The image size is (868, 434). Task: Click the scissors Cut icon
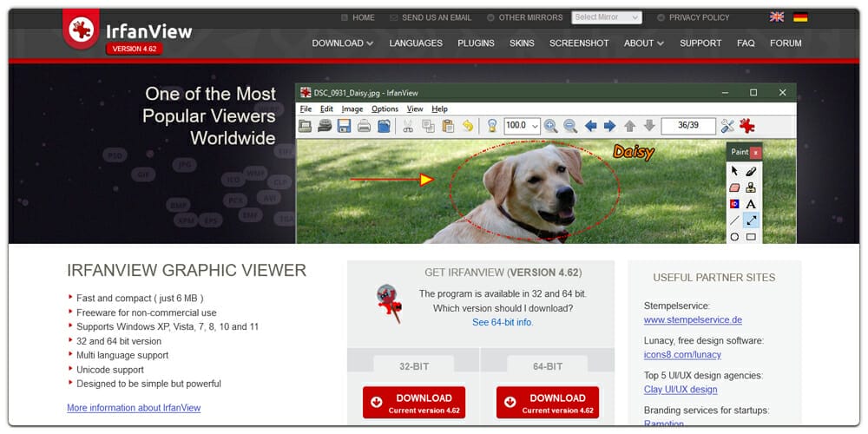point(408,126)
